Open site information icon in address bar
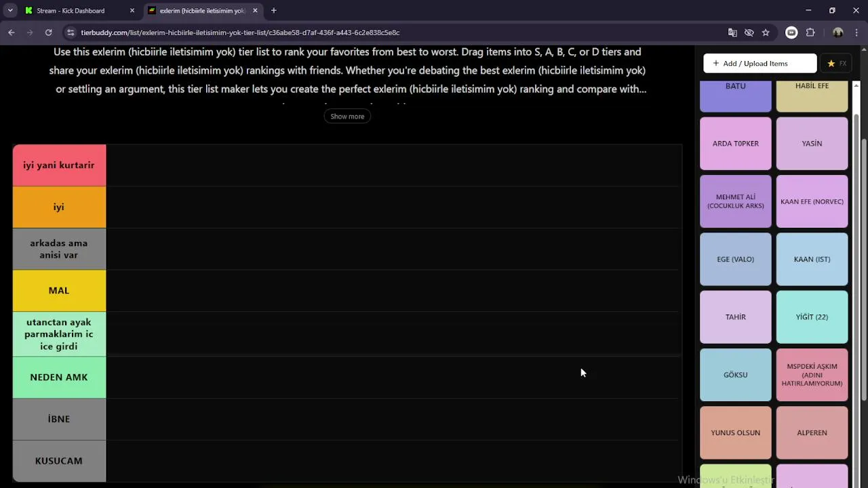This screenshot has width=868, height=488. (x=71, y=33)
